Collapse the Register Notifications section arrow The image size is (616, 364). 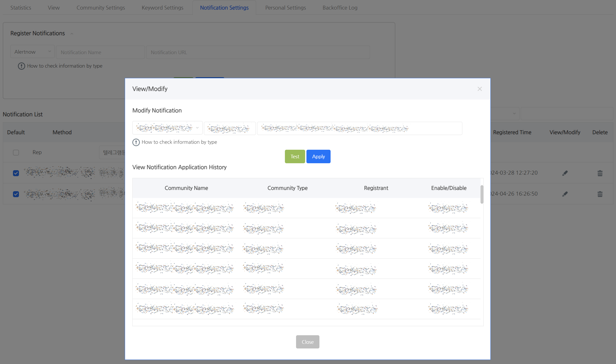click(72, 34)
